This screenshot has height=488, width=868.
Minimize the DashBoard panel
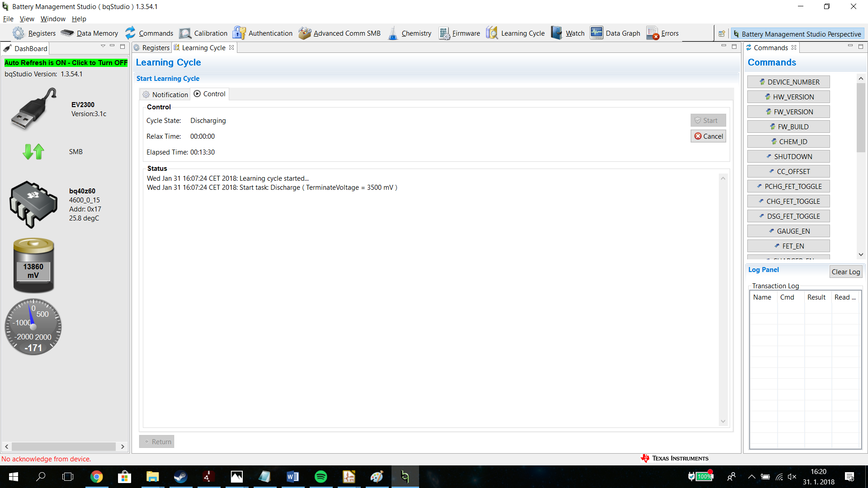(112, 46)
